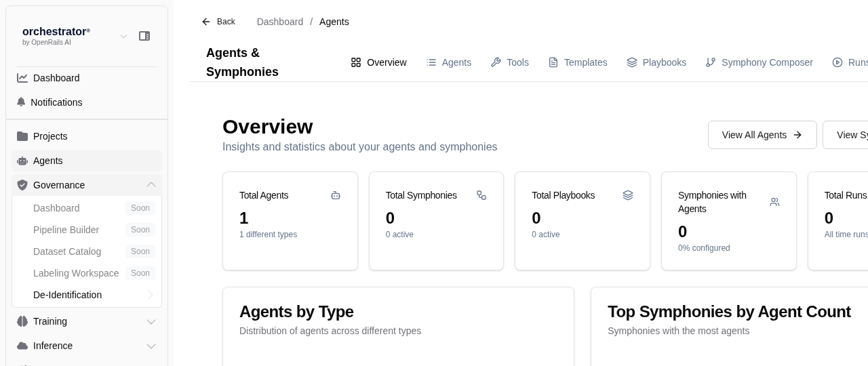This screenshot has height=366, width=868.
Task: Open Dashboard in the main sidebar
Action: [87, 78]
